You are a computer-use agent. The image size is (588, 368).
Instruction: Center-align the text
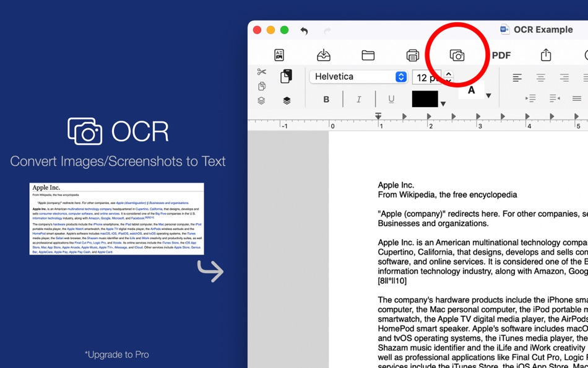(x=540, y=77)
